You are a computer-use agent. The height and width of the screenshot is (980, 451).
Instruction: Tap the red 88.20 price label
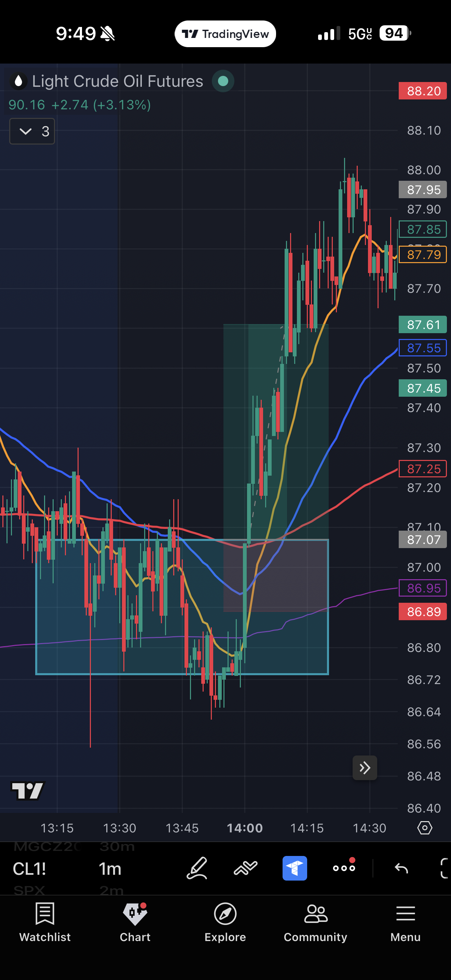[423, 91]
